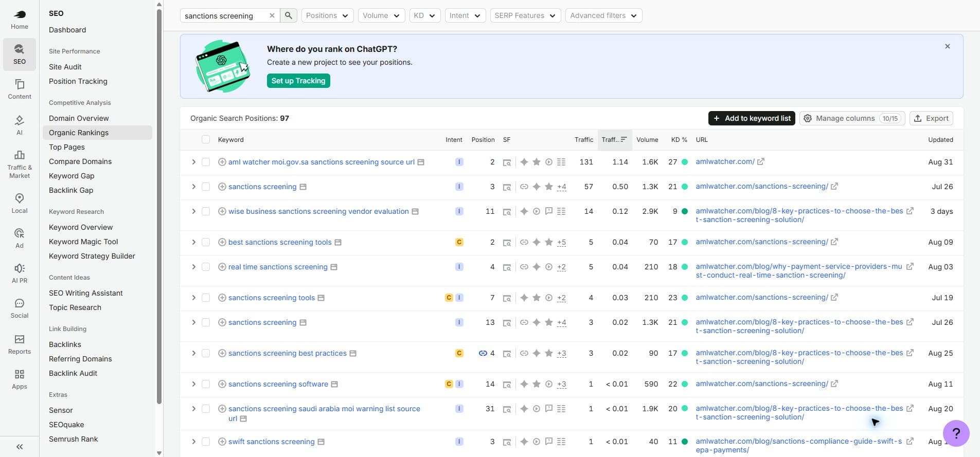Open the AI icon in left rail
This screenshot has width=980, height=457.
point(20,125)
